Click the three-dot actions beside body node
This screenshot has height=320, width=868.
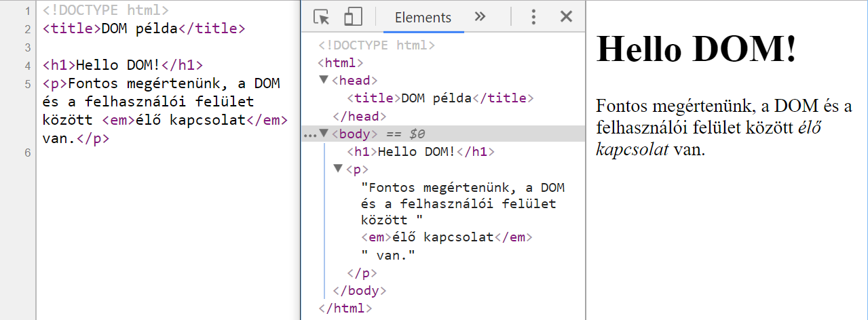tap(309, 134)
